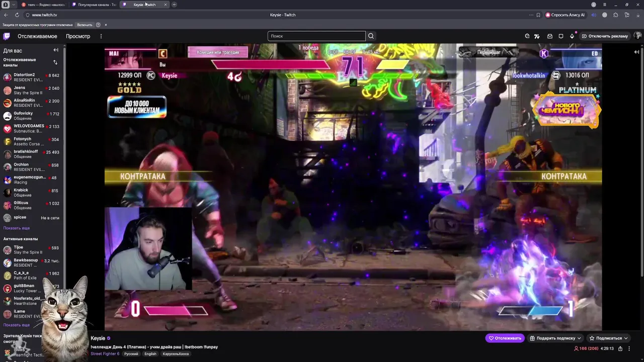Click the browser reload button
Viewport: 644px width, 362px height.
(16, 15)
